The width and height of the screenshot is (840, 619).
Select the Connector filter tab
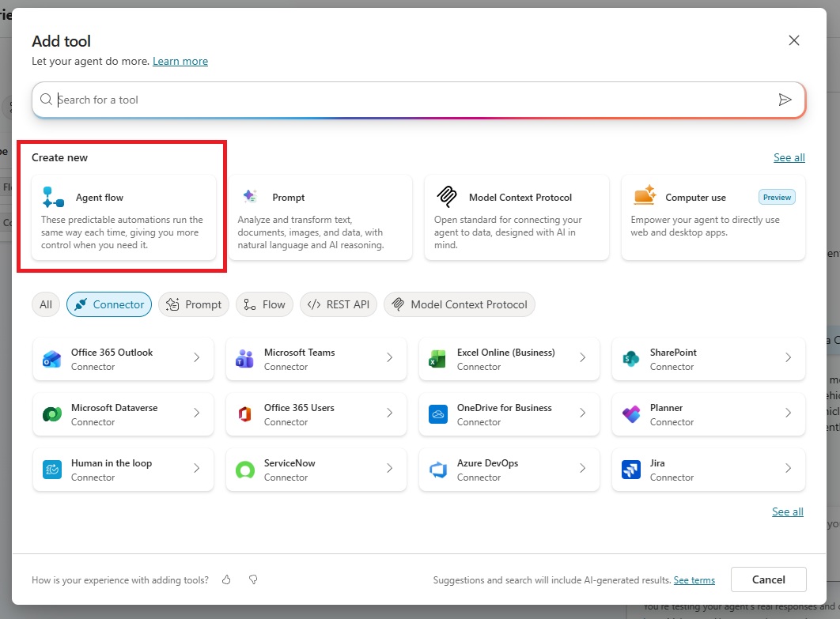click(109, 304)
